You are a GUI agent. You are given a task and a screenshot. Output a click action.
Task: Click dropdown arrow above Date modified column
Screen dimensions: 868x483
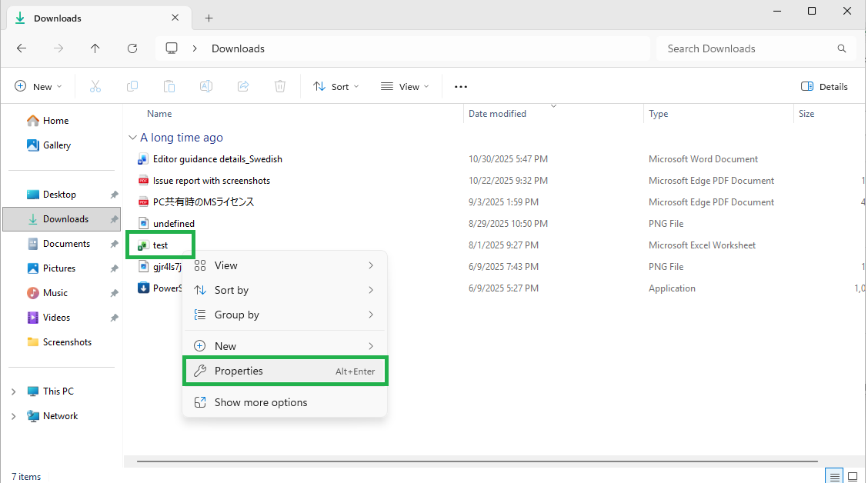pyautogui.click(x=553, y=105)
